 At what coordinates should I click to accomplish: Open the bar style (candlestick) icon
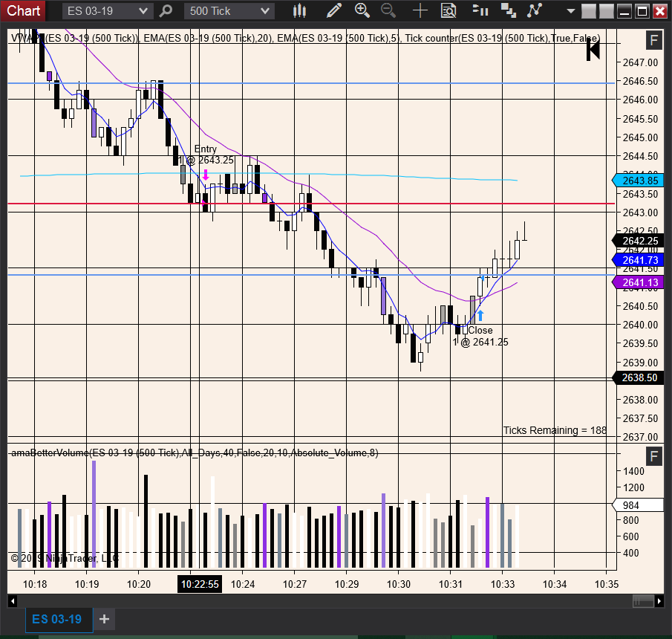299,10
